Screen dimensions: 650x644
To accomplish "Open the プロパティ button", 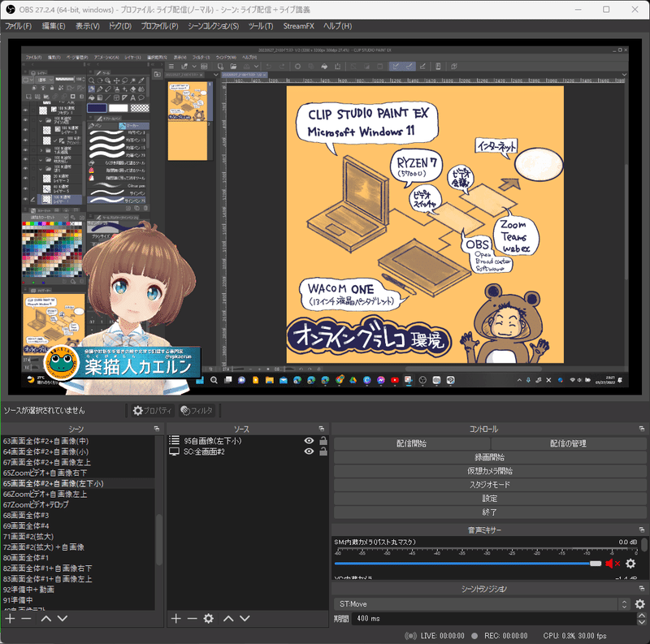I will tap(152, 411).
